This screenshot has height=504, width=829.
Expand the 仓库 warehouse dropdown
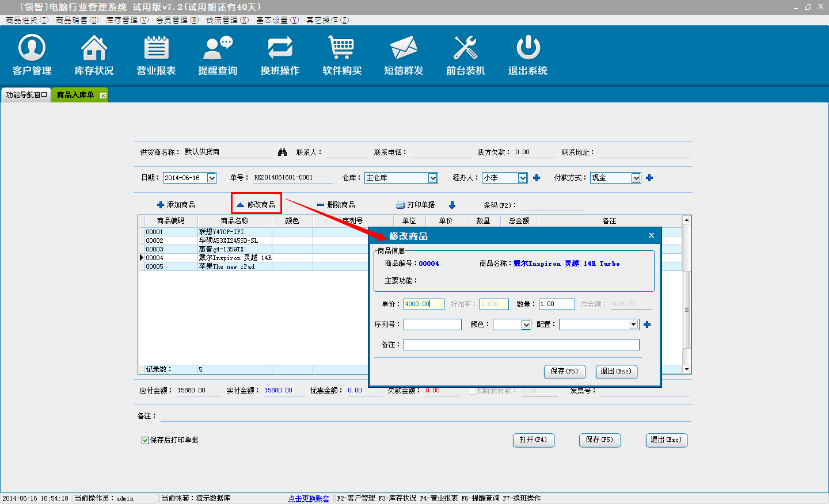433,178
